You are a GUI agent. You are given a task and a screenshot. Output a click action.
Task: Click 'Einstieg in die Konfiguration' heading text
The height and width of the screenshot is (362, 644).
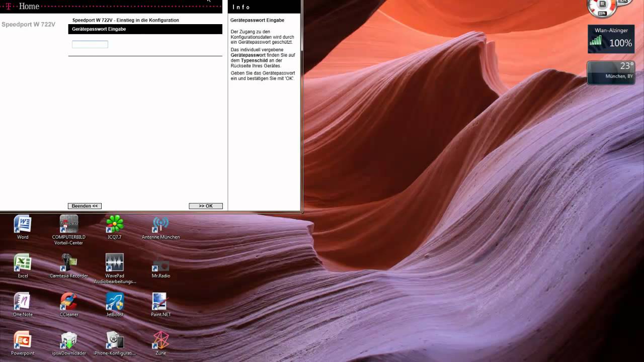tap(147, 20)
